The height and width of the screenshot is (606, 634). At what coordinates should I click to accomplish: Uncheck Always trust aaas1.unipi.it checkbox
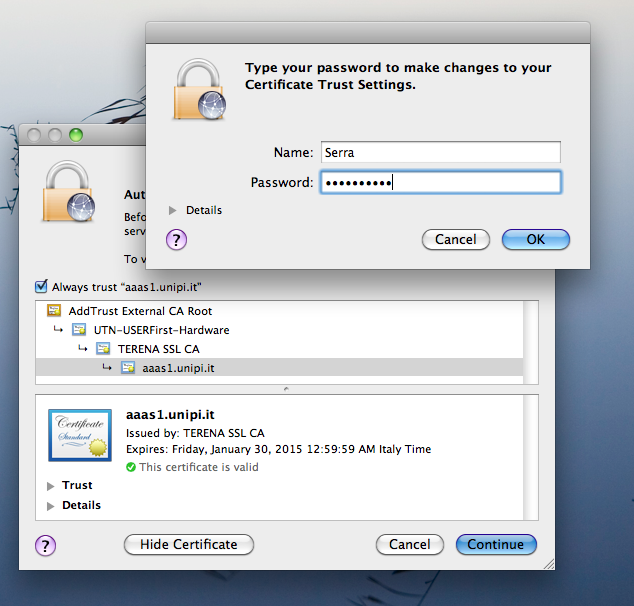(x=41, y=286)
